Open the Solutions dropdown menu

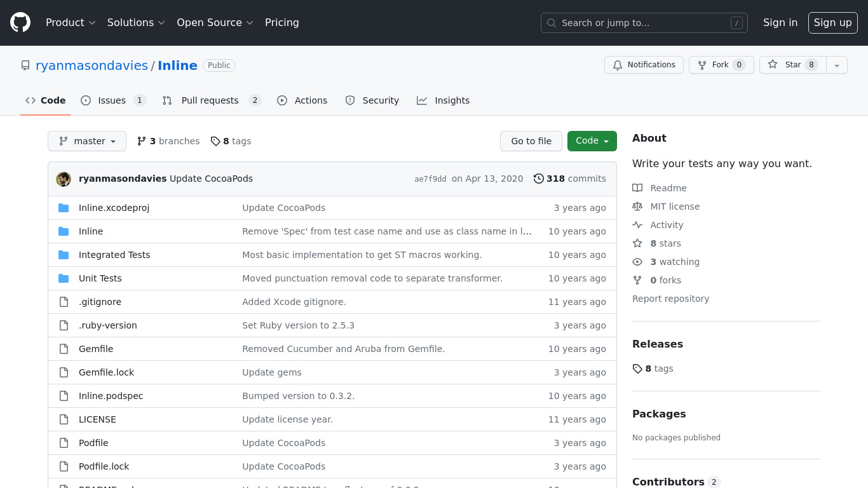[136, 22]
